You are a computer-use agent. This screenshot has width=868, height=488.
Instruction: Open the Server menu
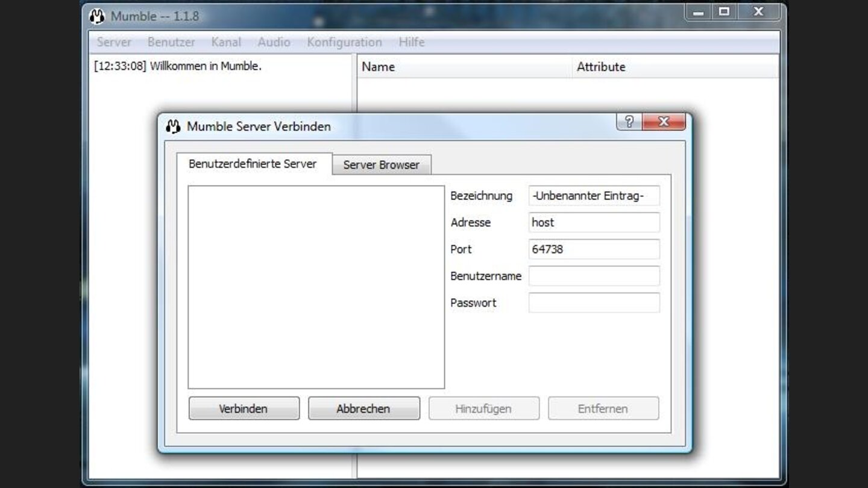pyautogui.click(x=114, y=42)
